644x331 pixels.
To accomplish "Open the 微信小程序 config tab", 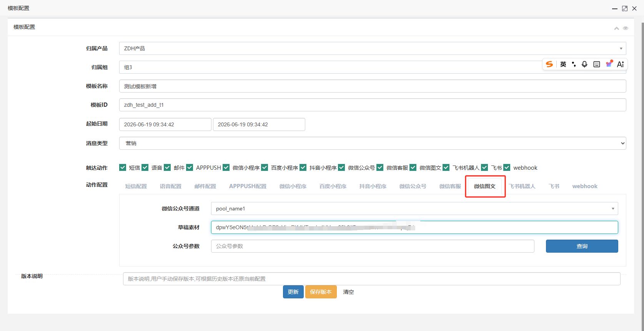I will [x=293, y=186].
